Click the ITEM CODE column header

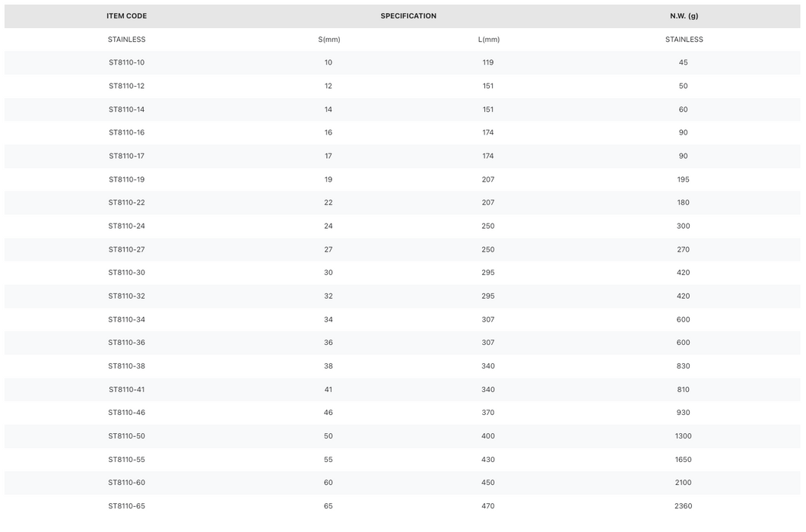tap(126, 16)
